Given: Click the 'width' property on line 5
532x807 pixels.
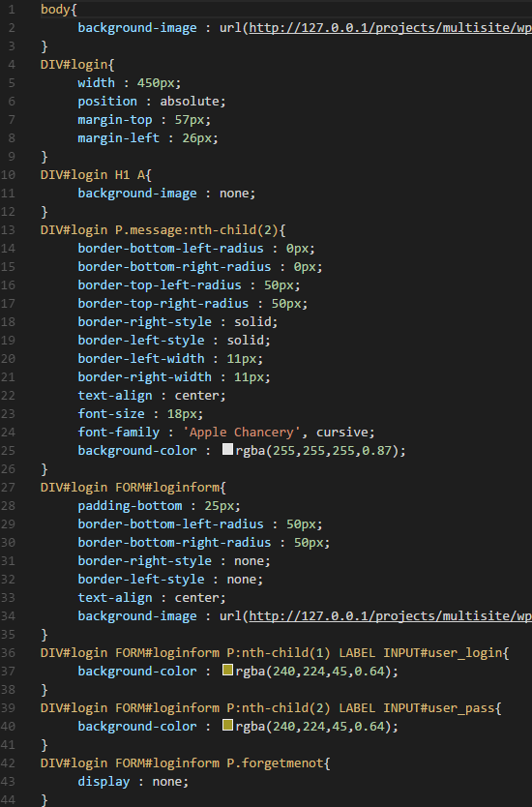Looking at the screenshot, I should pos(96,83).
